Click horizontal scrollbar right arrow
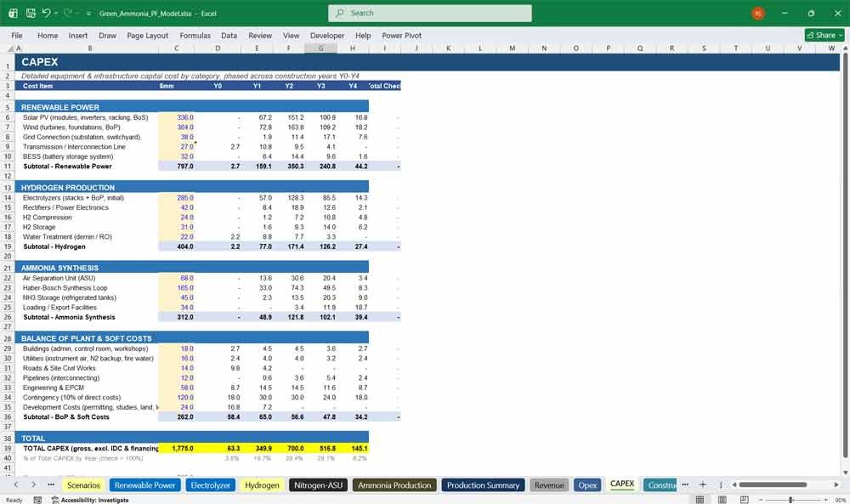850x504 pixels. pyautogui.click(x=836, y=484)
